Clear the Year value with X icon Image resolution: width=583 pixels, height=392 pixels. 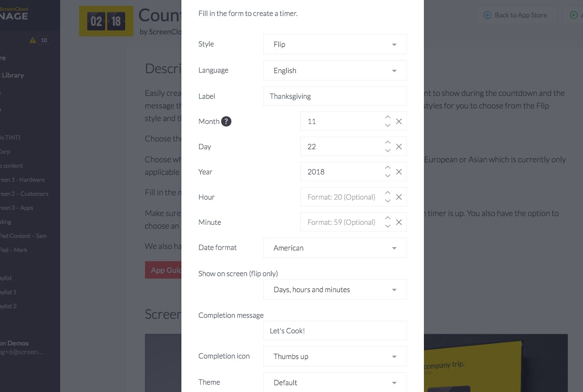click(399, 172)
